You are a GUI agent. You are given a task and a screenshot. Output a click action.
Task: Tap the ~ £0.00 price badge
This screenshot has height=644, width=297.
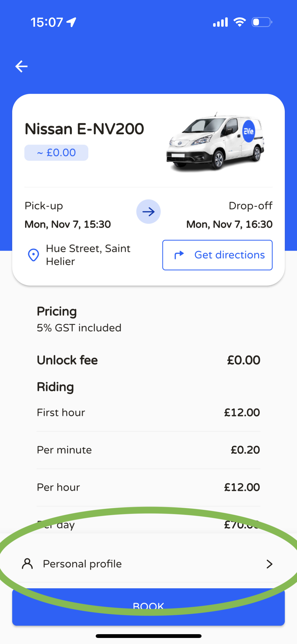coord(56,153)
